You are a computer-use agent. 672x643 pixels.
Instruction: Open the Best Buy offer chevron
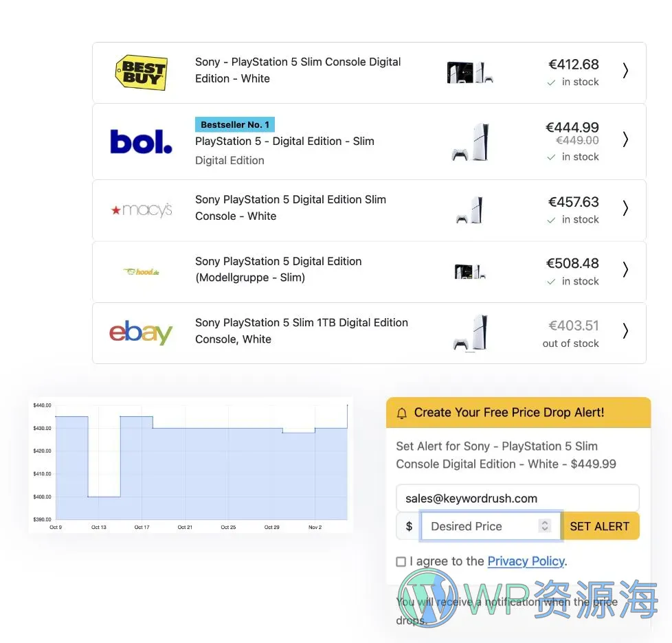click(625, 70)
